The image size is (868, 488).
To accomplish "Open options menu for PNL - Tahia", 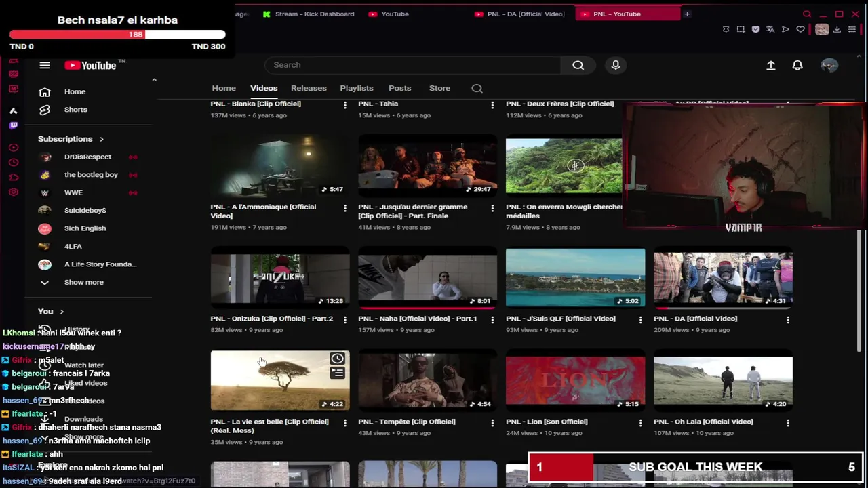I will (x=492, y=104).
